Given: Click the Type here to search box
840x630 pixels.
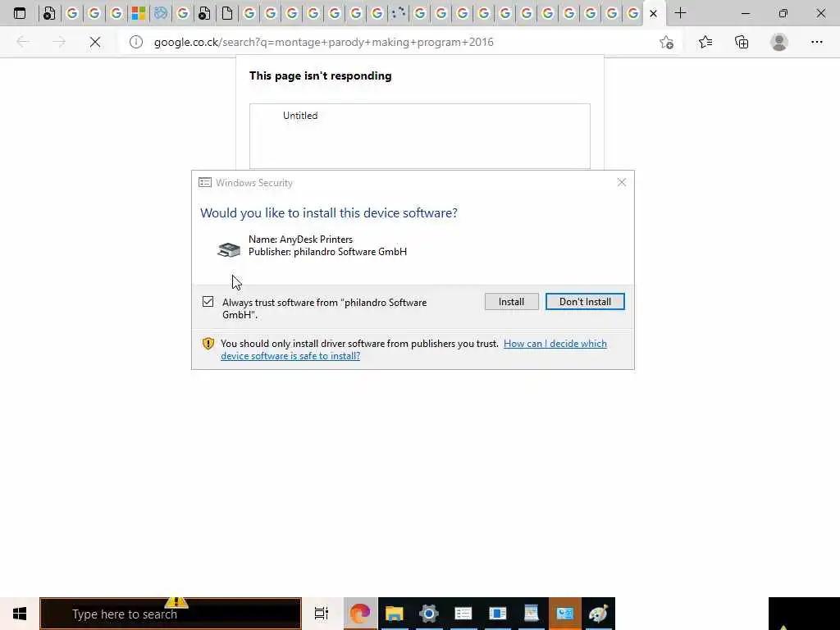Looking at the screenshot, I should click(171, 614).
